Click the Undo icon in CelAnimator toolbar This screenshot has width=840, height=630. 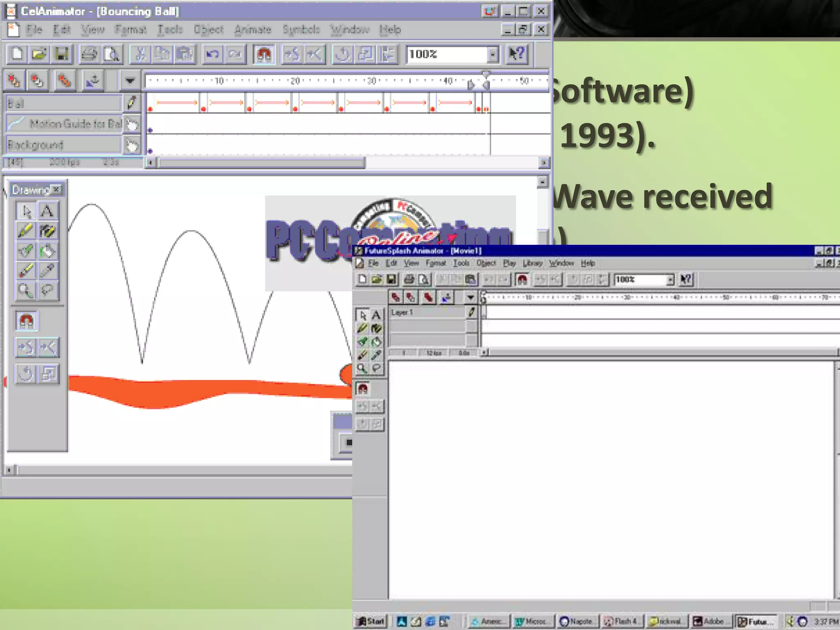point(212,54)
